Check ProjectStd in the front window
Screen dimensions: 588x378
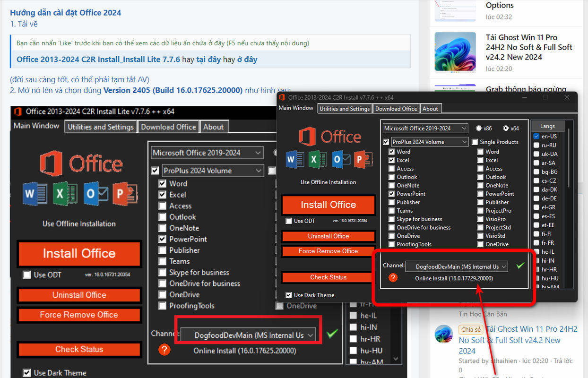point(480,228)
